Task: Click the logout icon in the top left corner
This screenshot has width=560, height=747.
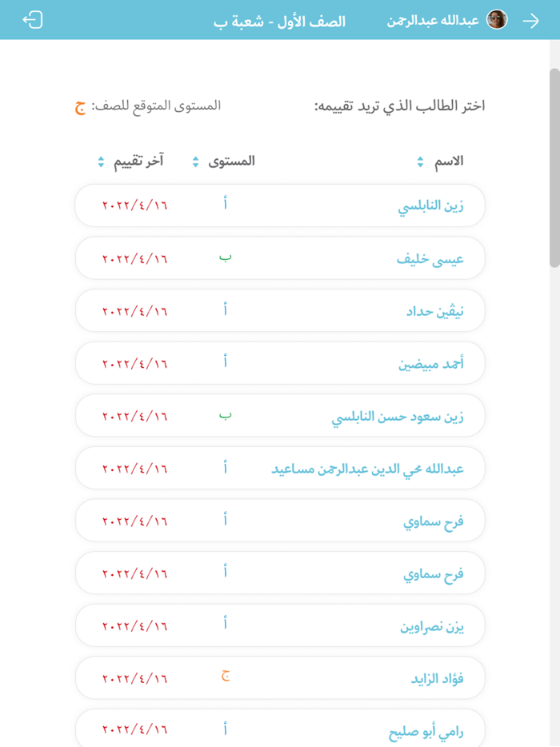Action: pyautogui.click(x=32, y=20)
